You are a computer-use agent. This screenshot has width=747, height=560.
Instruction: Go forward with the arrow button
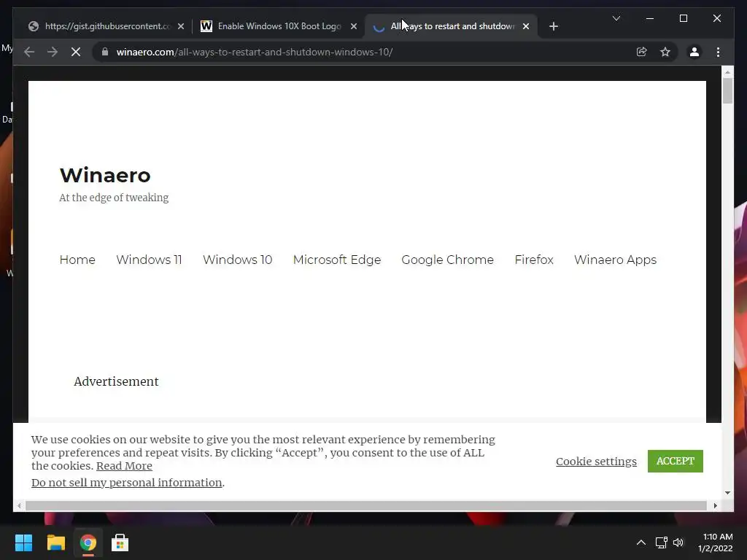click(53, 52)
